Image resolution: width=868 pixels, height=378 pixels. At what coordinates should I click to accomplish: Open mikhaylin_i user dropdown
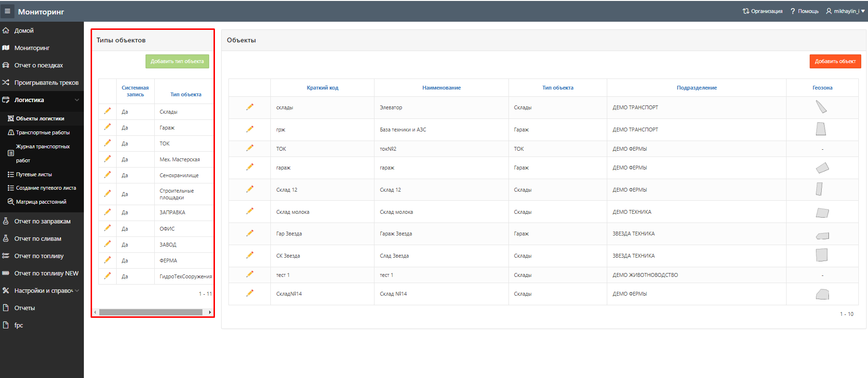845,11
